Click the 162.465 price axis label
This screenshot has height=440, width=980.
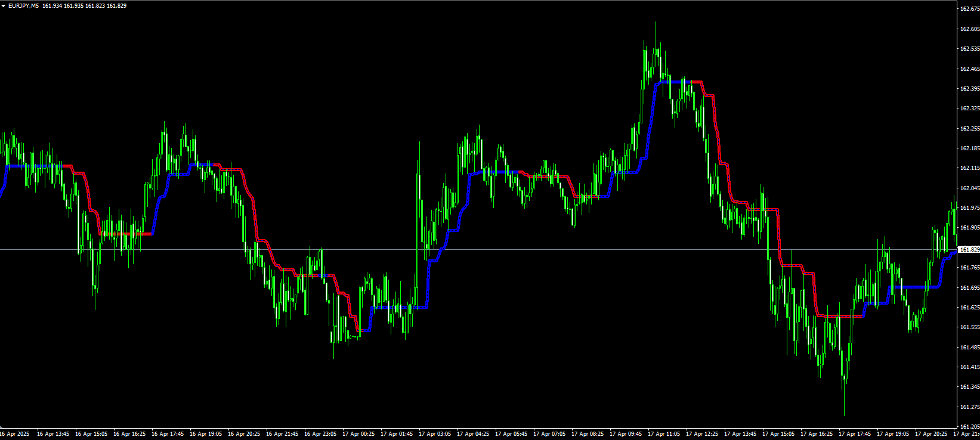(x=969, y=69)
